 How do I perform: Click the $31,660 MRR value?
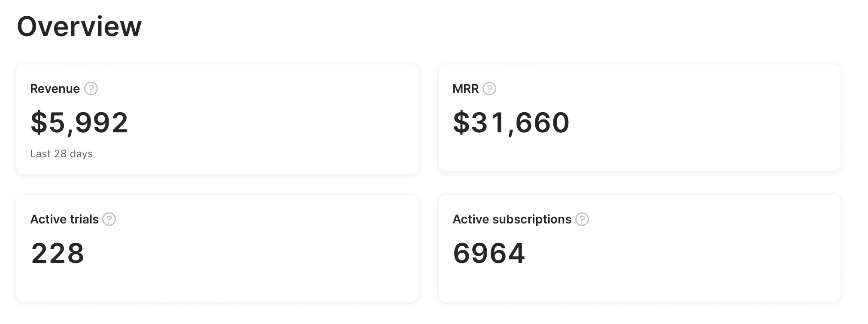click(x=511, y=123)
